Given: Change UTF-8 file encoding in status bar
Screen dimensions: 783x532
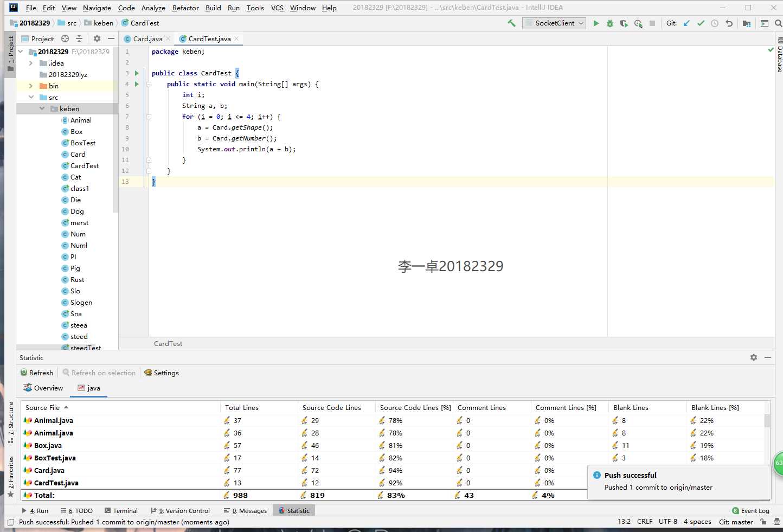Looking at the screenshot, I should pyautogui.click(x=668, y=522).
